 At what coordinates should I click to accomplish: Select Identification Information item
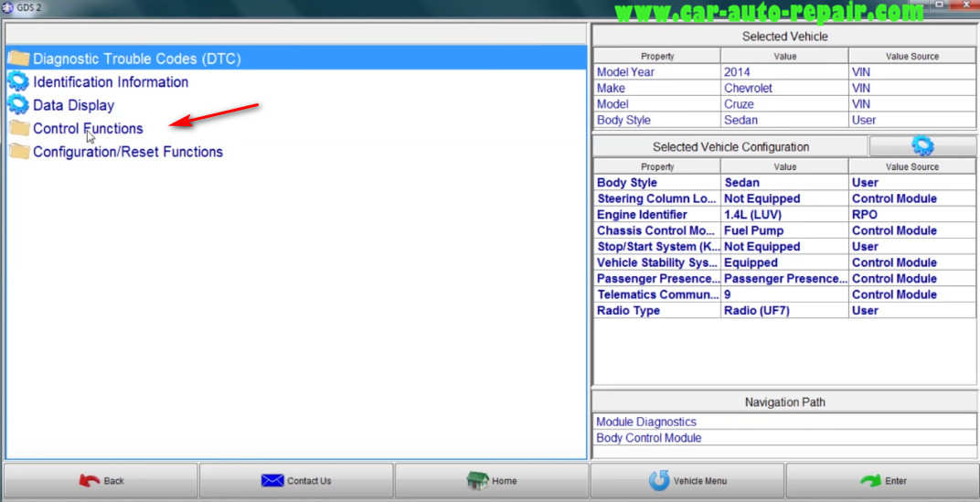click(110, 82)
